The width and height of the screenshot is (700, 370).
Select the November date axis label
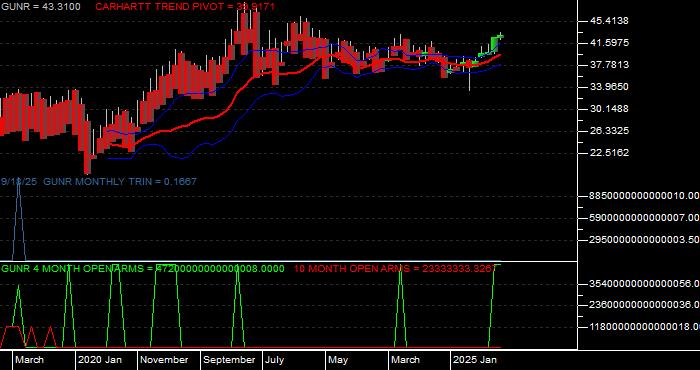click(165, 360)
